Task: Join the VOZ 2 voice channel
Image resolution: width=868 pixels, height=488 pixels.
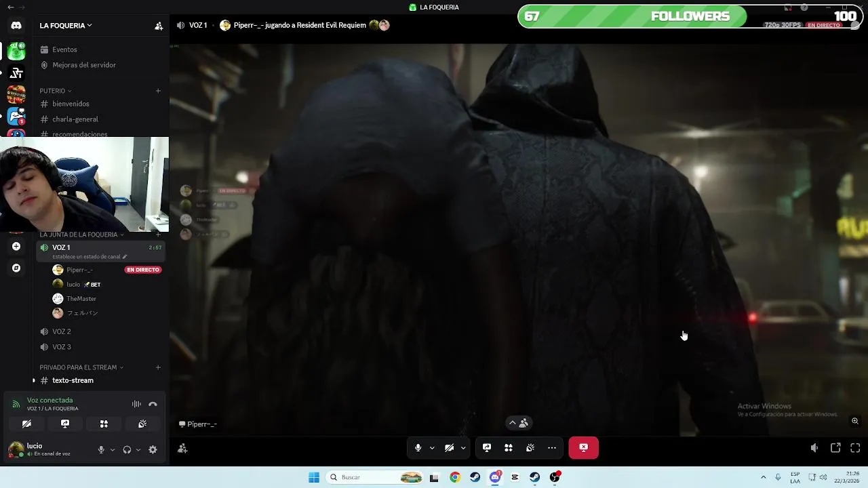Action: (102, 331)
